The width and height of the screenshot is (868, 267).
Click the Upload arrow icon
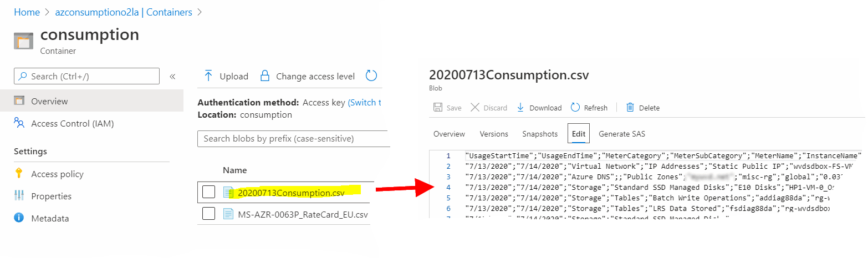tap(208, 76)
